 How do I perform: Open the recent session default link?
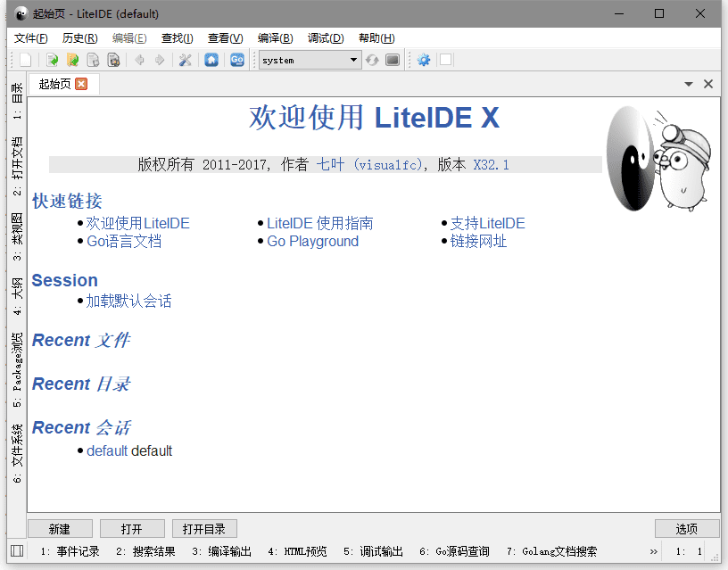[x=107, y=450]
